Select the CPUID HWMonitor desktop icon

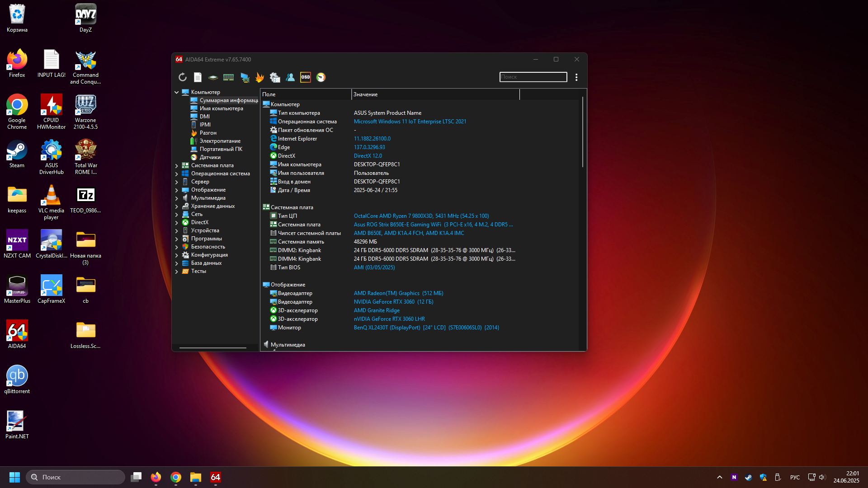(x=51, y=112)
